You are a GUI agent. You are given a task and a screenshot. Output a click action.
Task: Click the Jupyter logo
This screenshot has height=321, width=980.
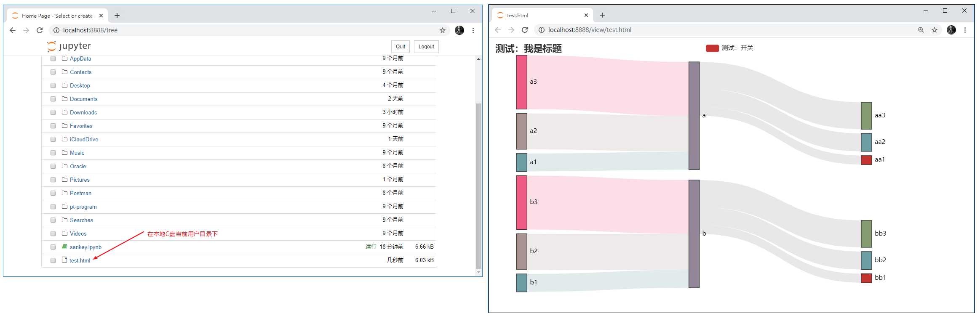(x=69, y=46)
